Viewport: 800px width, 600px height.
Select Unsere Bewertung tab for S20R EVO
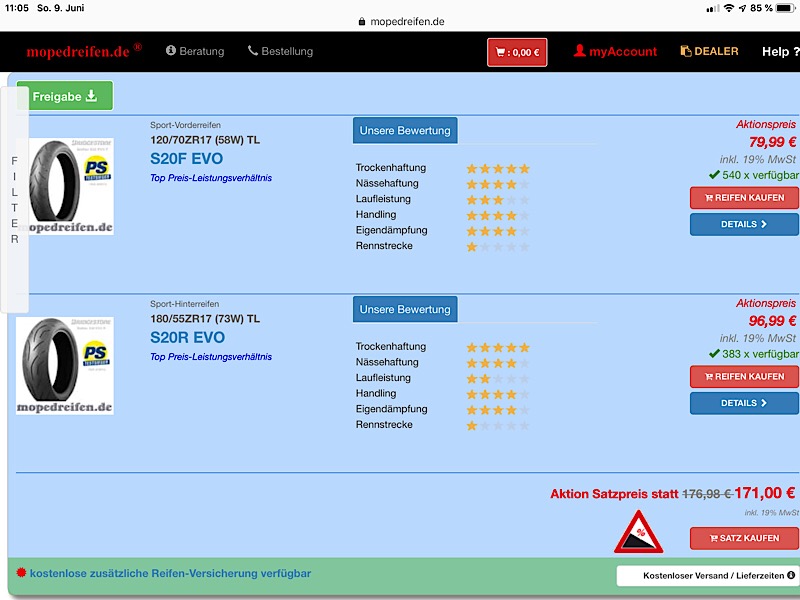[405, 309]
